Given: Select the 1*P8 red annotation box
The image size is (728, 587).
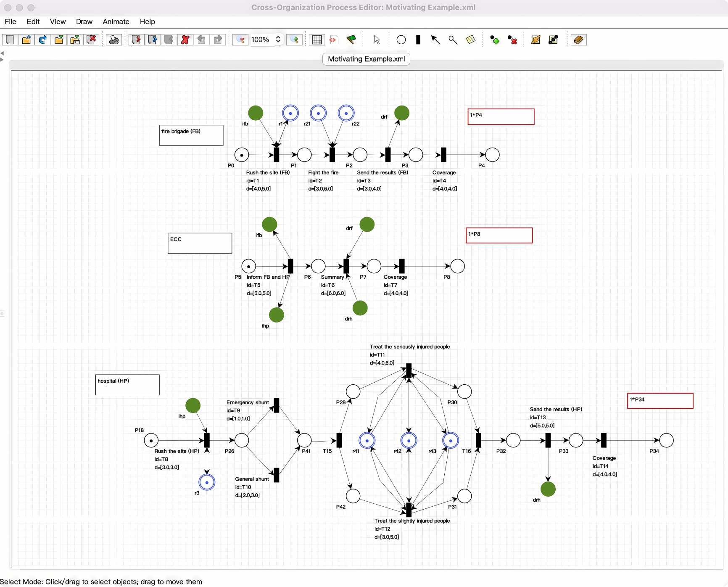Looking at the screenshot, I should coord(499,235).
